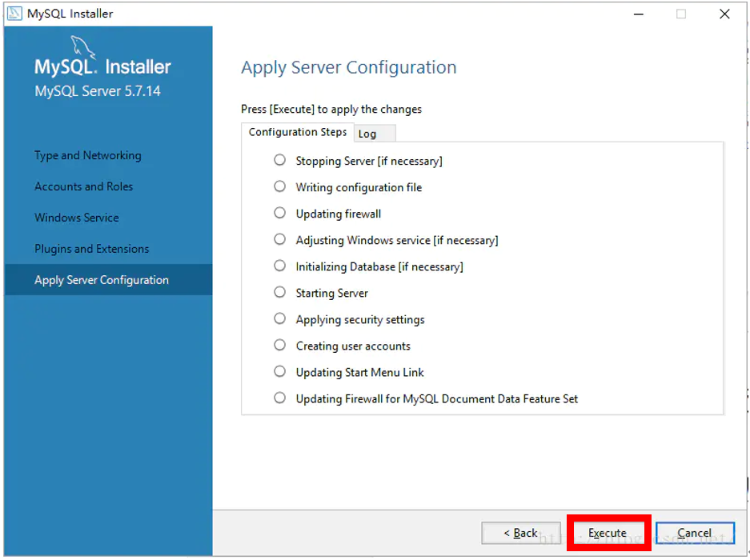Viewport: 750px width, 560px height.
Task: Switch to the Log tab
Action: pos(373,133)
